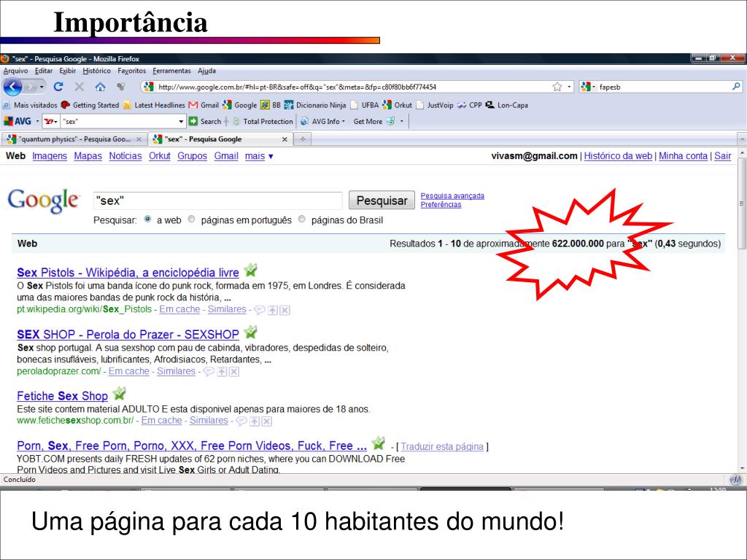This screenshot has width=747, height=560.
Task: Reload the current page
Action: pyautogui.click(x=58, y=87)
